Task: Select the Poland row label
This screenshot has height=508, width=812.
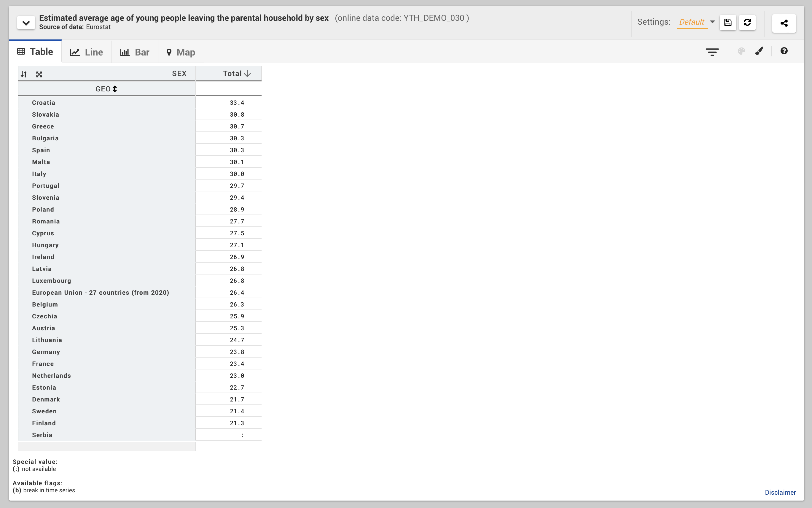Action: coord(43,209)
